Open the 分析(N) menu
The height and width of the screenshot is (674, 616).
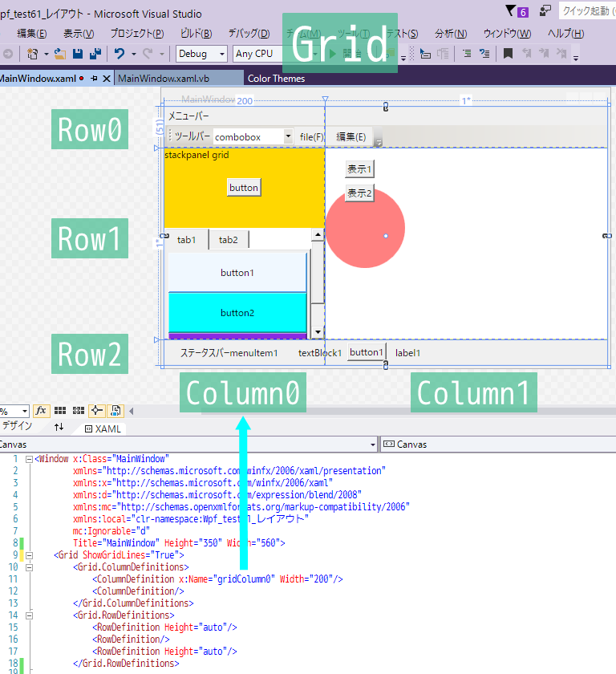click(451, 34)
